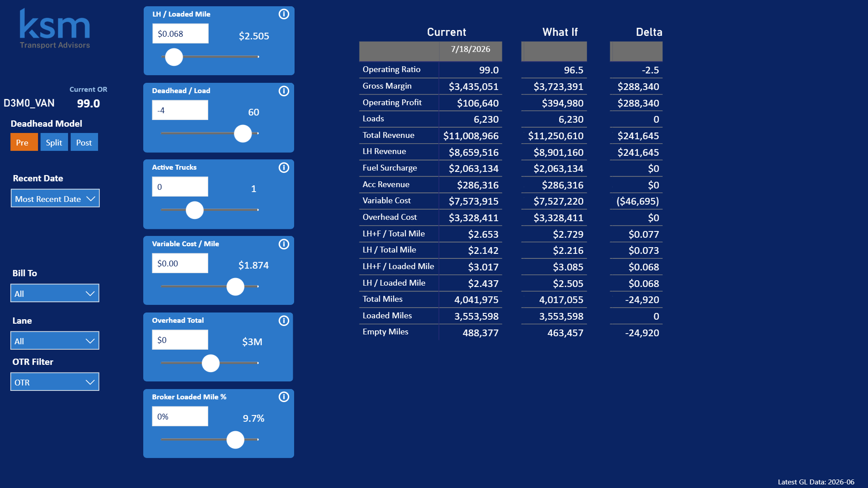
Task: Click the KSM Transport Advisors logo
Action: [x=55, y=29]
